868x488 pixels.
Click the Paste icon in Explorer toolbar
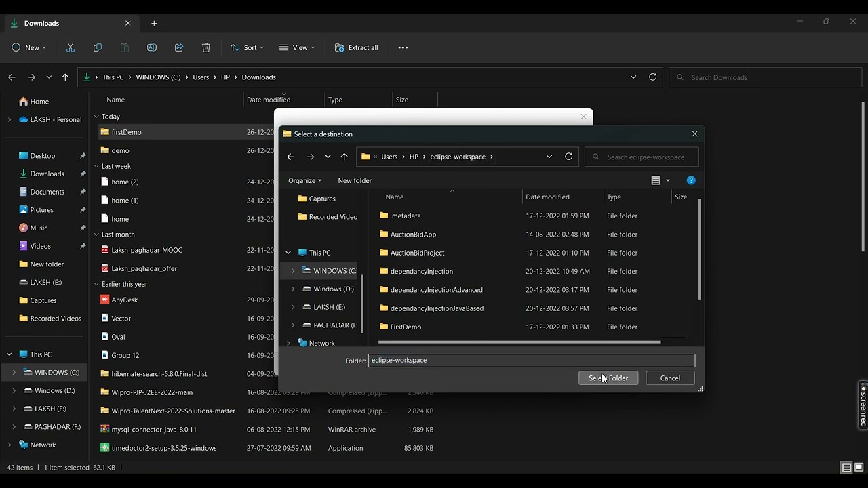[x=125, y=47]
